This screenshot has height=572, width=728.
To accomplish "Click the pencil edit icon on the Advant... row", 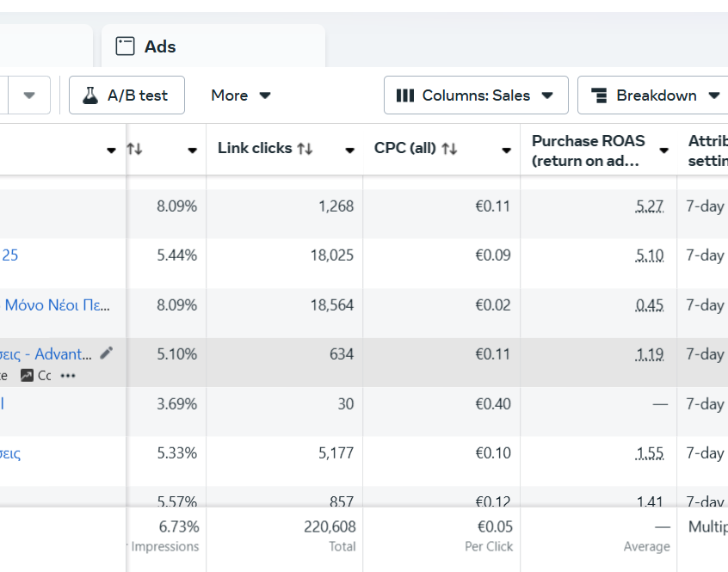I will (x=107, y=353).
